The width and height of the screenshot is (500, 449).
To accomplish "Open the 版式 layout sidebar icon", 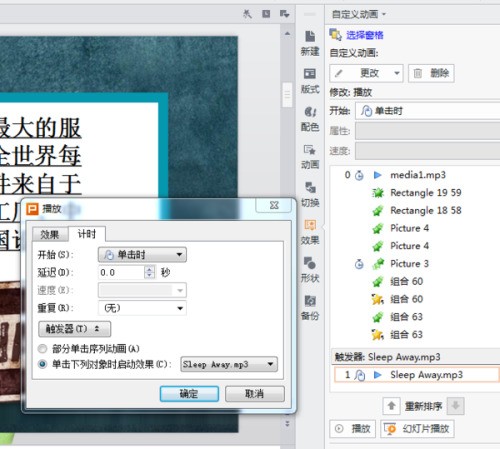I will tap(310, 81).
